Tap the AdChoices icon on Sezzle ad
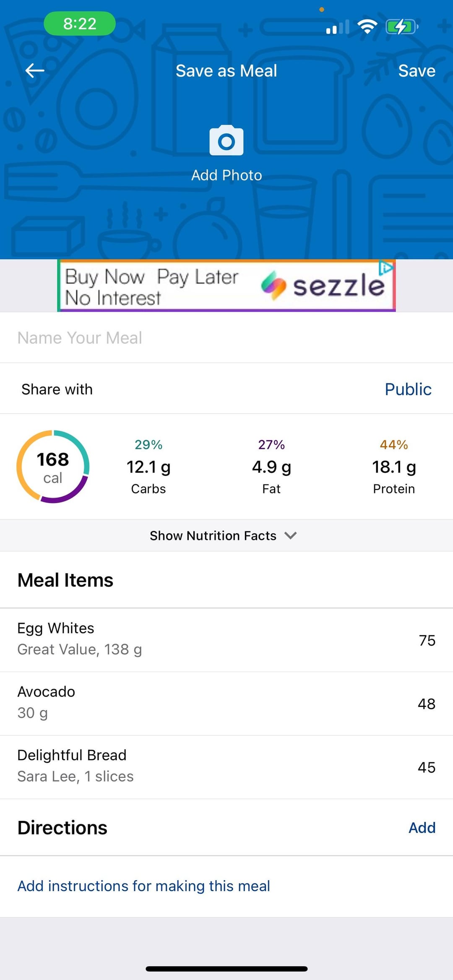Screen dimensions: 453x980 [386, 268]
